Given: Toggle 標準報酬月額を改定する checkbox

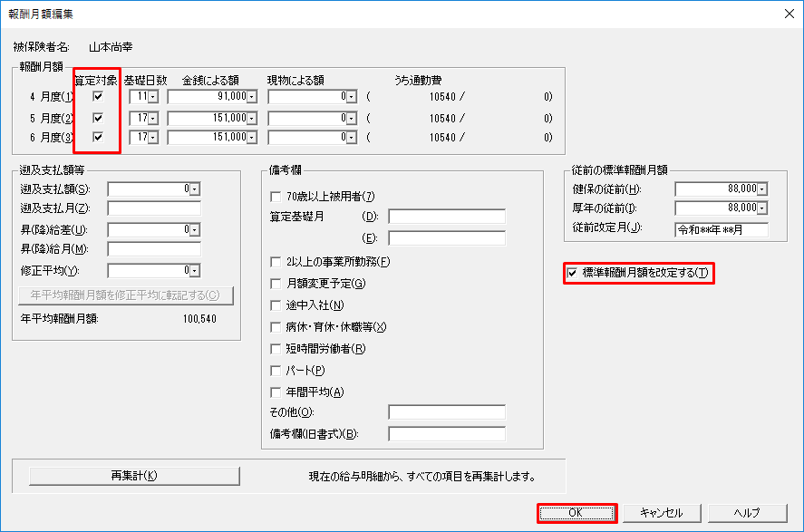Looking at the screenshot, I should [572, 274].
